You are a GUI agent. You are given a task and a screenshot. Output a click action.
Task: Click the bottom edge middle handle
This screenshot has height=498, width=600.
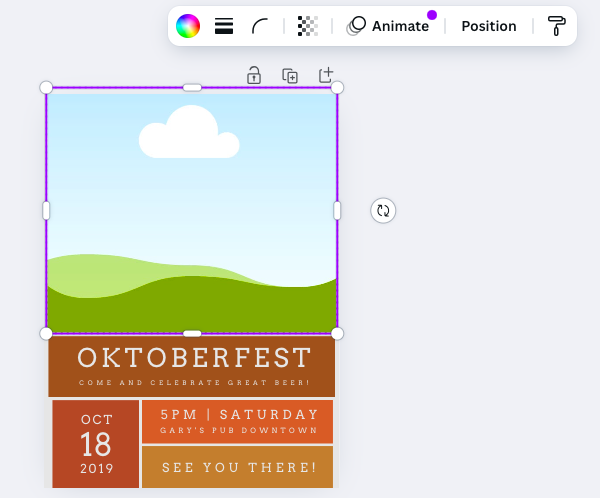coord(192,333)
